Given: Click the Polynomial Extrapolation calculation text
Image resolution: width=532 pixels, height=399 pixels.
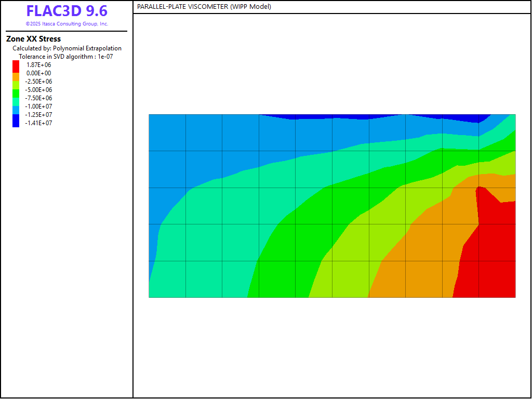Looking at the screenshot, I should (67, 48).
